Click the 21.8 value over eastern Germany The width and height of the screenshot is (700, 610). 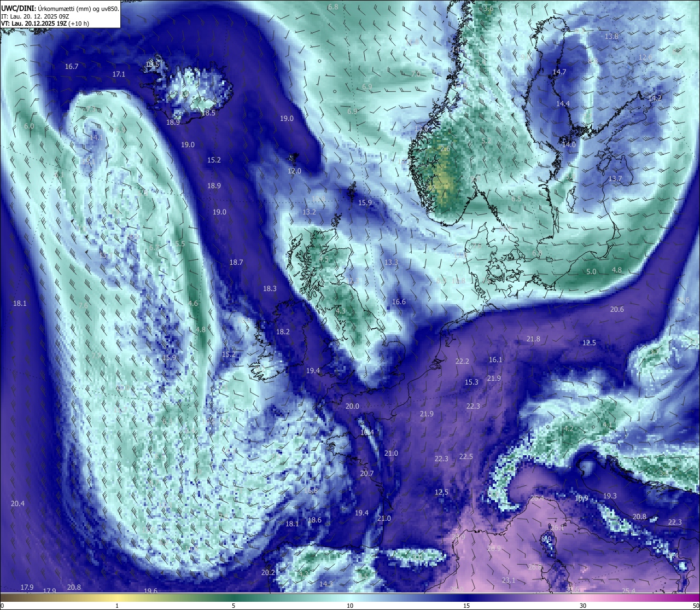click(x=533, y=339)
